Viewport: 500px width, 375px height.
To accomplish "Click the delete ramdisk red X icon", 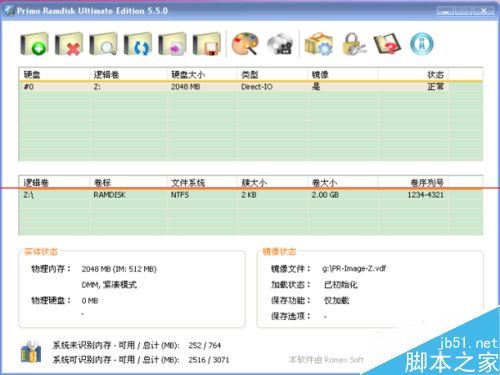I will [x=69, y=44].
